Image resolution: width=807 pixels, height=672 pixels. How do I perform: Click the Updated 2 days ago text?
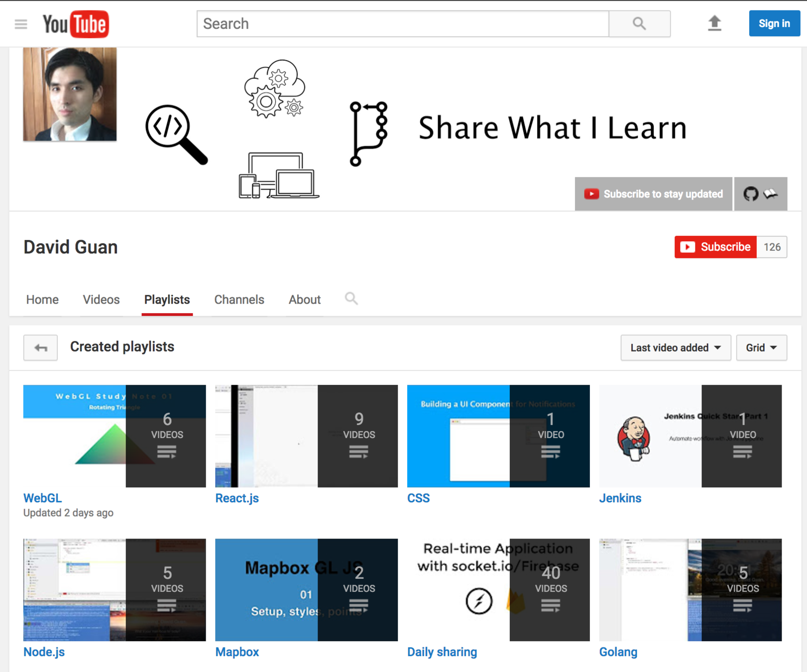tap(68, 513)
